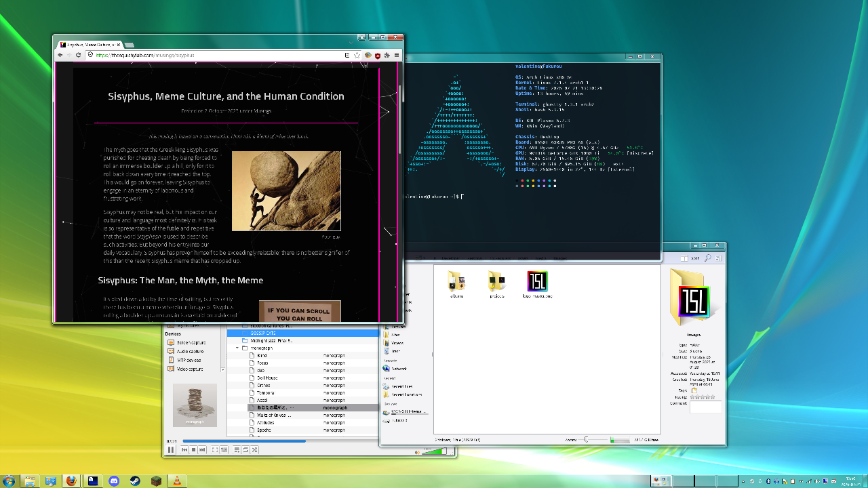
Task: Select the Sisyphus, Meme Culture browser tab
Action: 89,44
